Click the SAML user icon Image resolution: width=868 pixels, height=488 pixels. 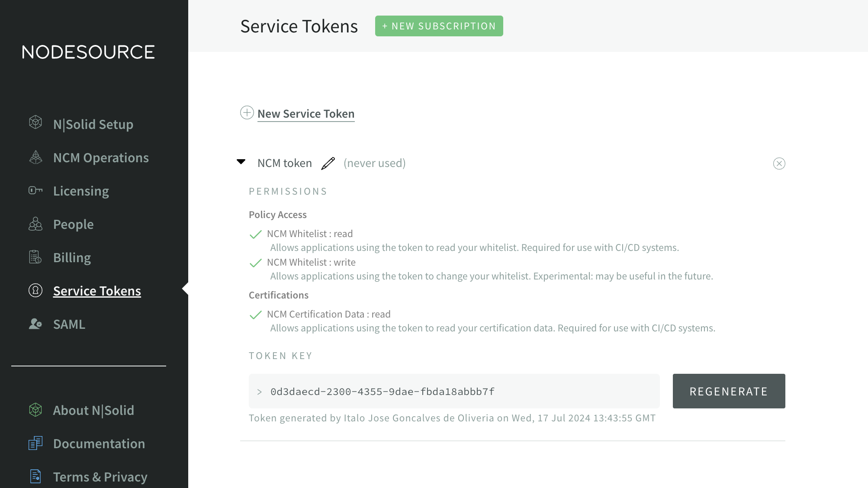pos(35,324)
